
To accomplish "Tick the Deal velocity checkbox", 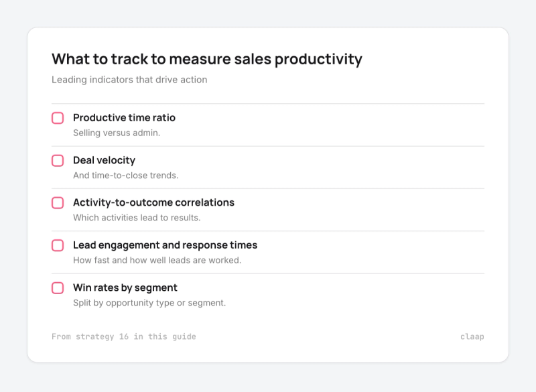I will coord(58,160).
